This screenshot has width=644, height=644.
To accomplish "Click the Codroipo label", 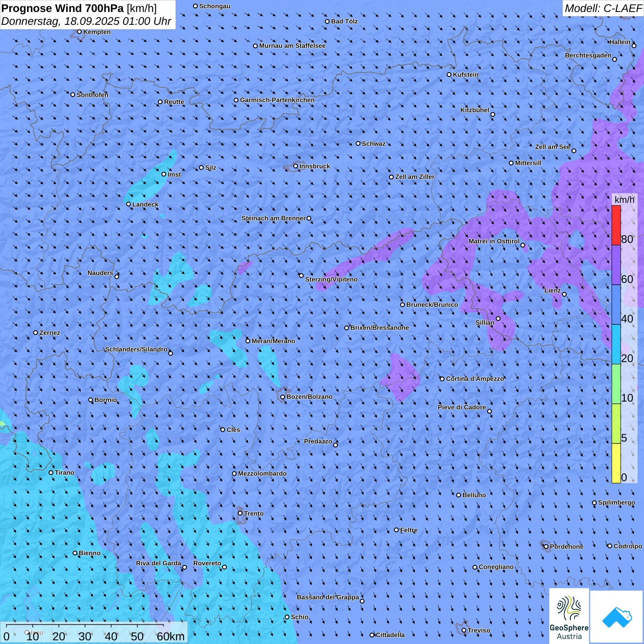I will 627,546.
